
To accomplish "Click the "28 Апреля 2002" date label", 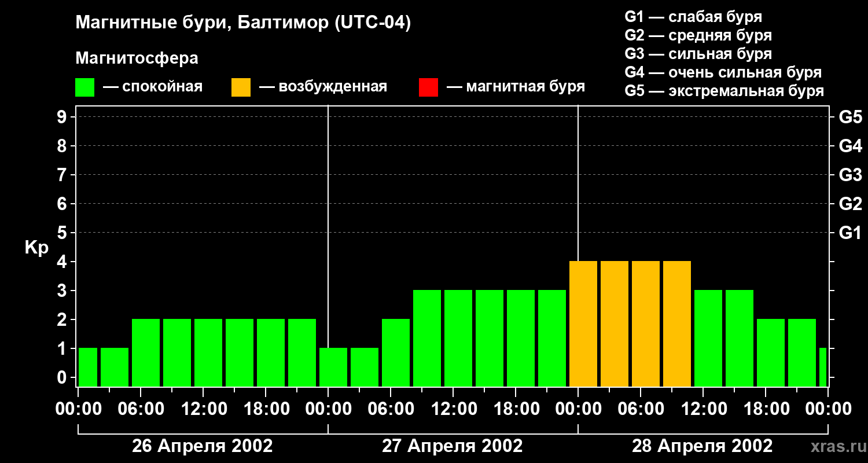I will [703, 446].
